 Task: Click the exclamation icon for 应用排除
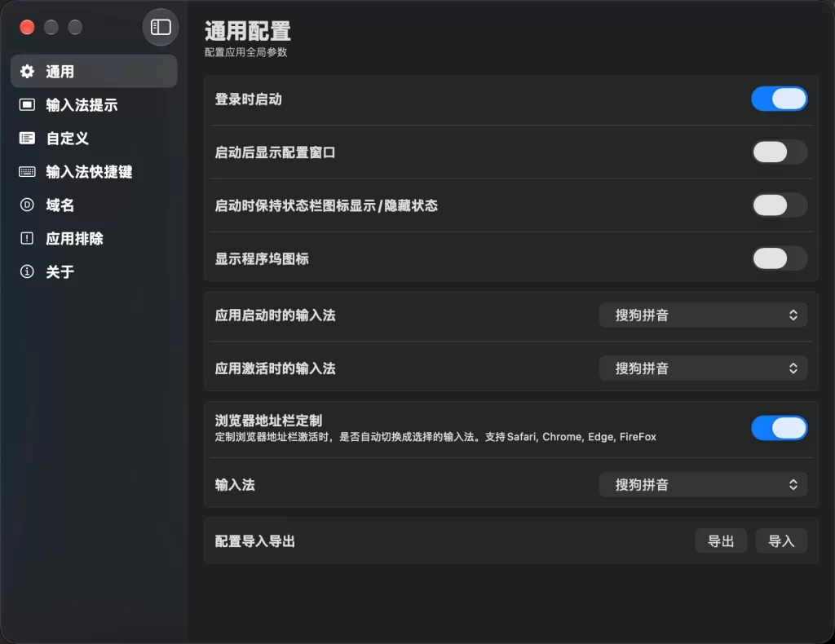tap(27, 238)
